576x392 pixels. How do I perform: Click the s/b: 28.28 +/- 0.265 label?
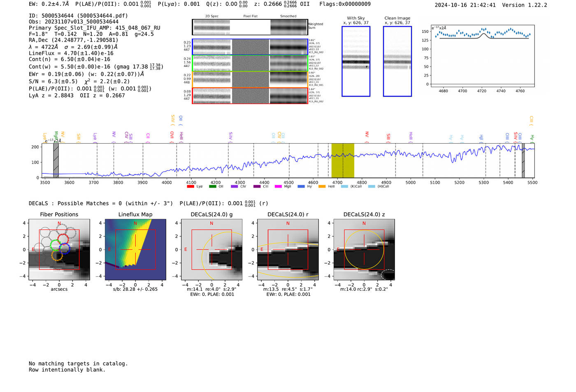[x=135, y=289]
